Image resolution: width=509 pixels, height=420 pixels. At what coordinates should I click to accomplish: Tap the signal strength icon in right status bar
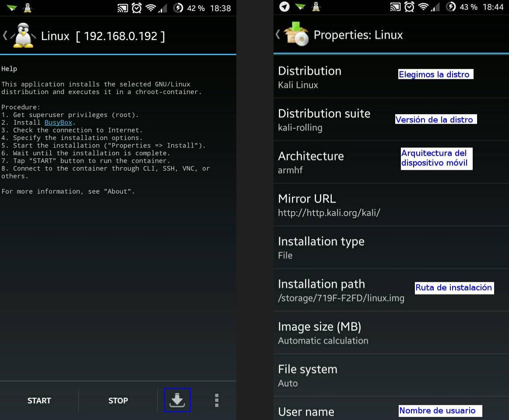point(435,7)
